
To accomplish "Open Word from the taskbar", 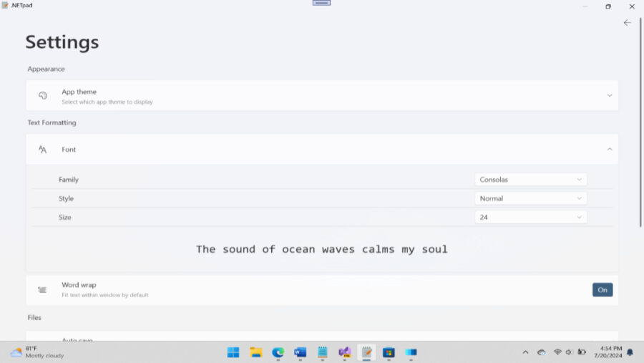I will pos(300,352).
